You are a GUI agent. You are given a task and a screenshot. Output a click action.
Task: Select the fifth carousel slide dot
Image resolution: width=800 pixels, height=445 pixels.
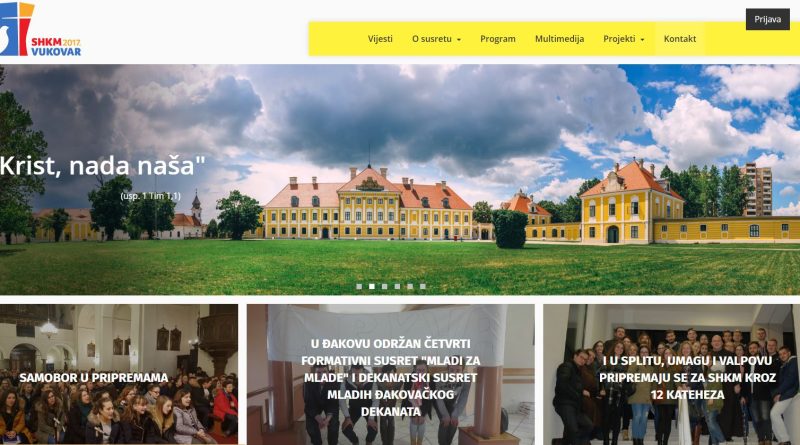pos(410,287)
